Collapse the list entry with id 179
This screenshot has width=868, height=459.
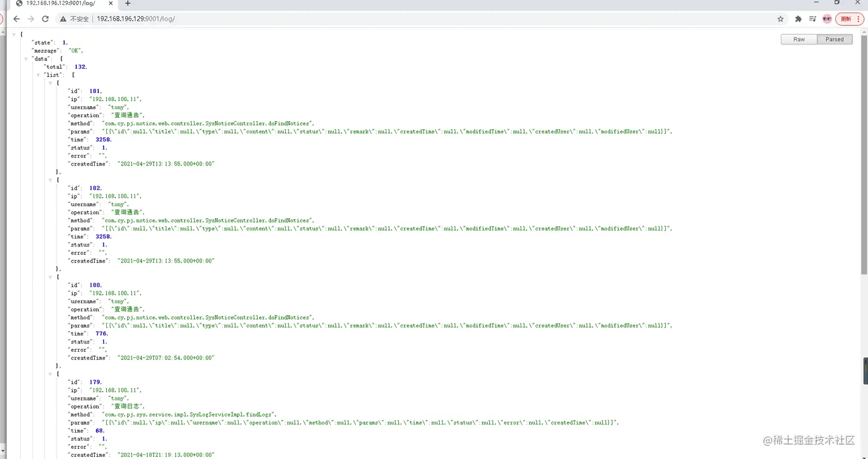point(51,374)
